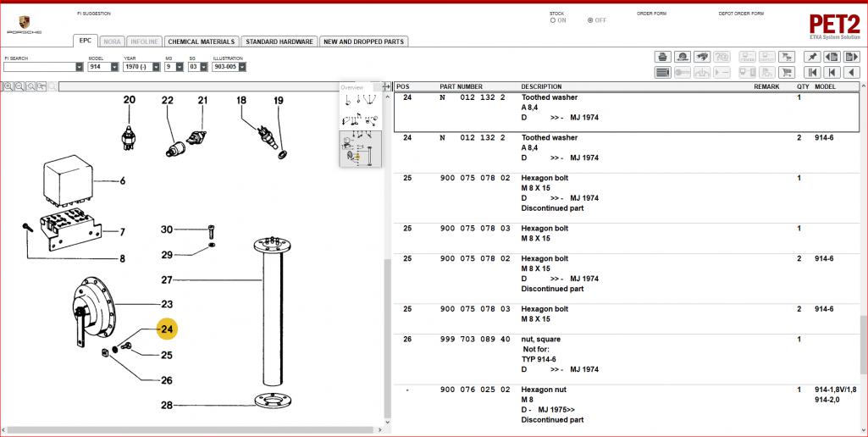Click callout number 20 in diagram
This screenshot has width=868, height=437.
coord(129,100)
